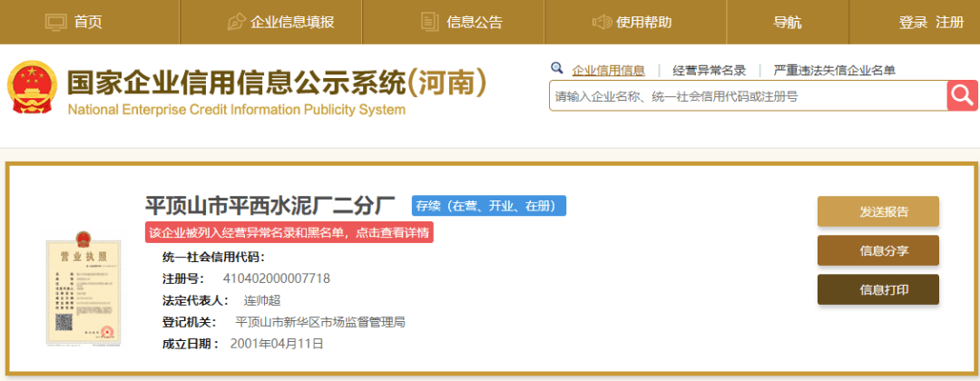
Task: Switch to the 经营异常名录 search tab
Action: click(x=709, y=71)
